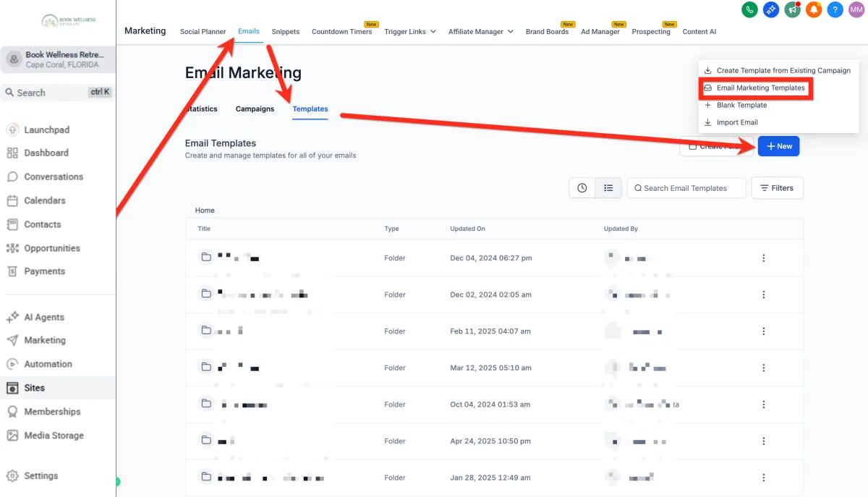Image resolution: width=868 pixels, height=497 pixels.
Task: Click the Book Wellness logo
Action: [69, 22]
